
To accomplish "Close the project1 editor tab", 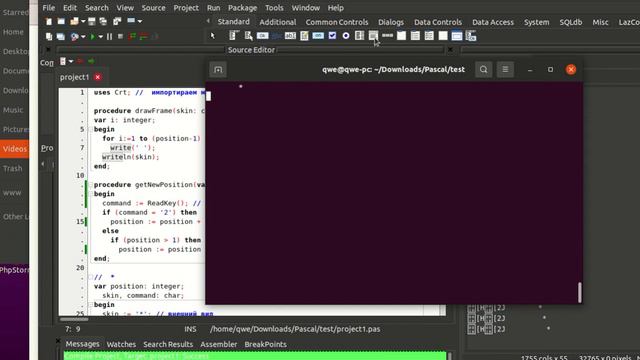I will [x=98, y=77].
